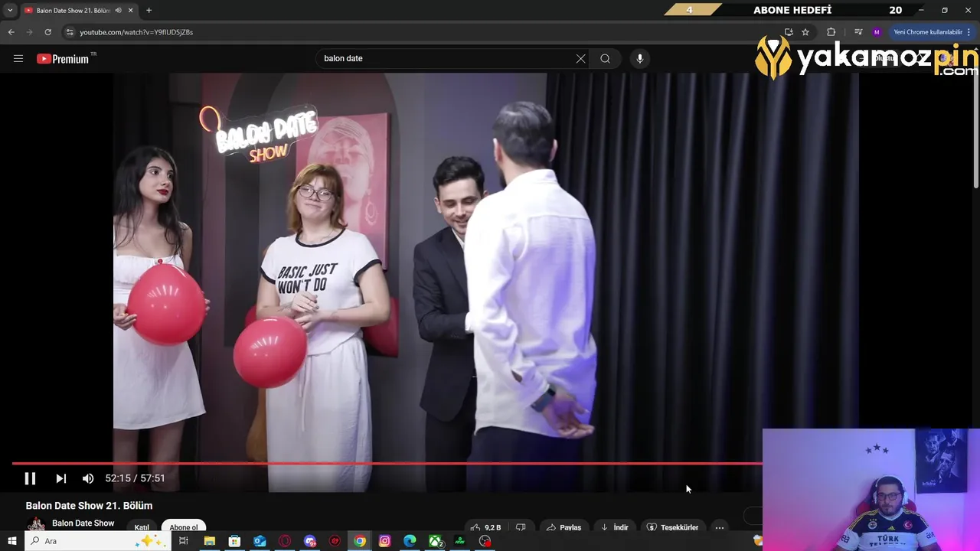Click the 'Katıl' join button
The height and width of the screenshot is (551, 980).
tap(142, 527)
